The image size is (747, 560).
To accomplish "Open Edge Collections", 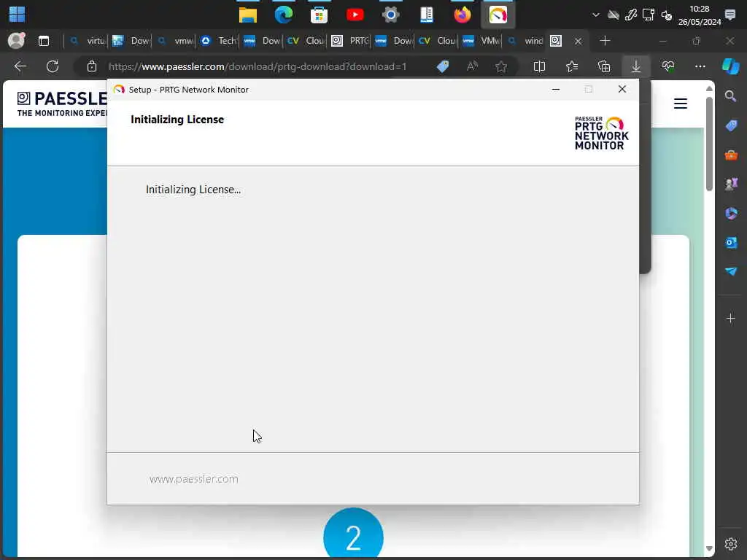I will coord(604,66).
